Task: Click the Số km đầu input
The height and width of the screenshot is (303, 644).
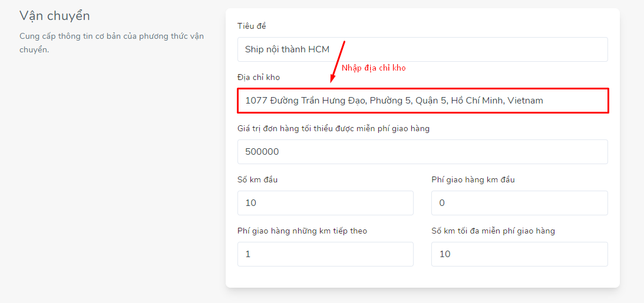Action: point(325,203)
